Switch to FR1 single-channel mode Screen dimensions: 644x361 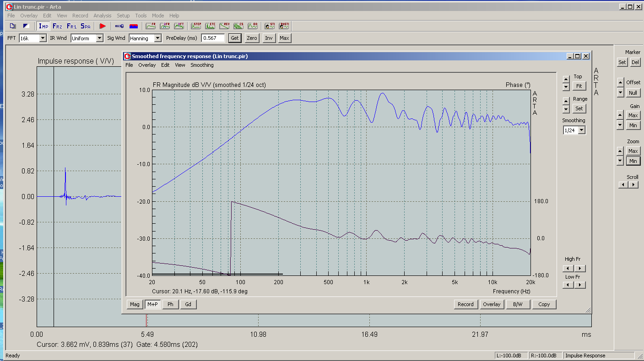pyautogui.click(x=71, y=26)
